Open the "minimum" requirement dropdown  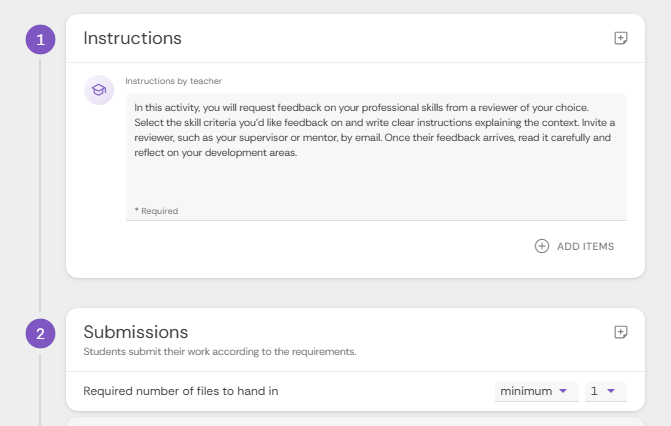tap(535, 391)
